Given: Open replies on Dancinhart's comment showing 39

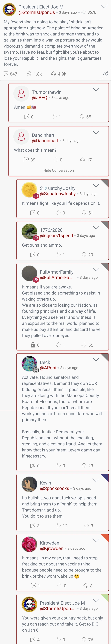Looking at the screenshot, I should pyautogui.click(x=26, y=160).
